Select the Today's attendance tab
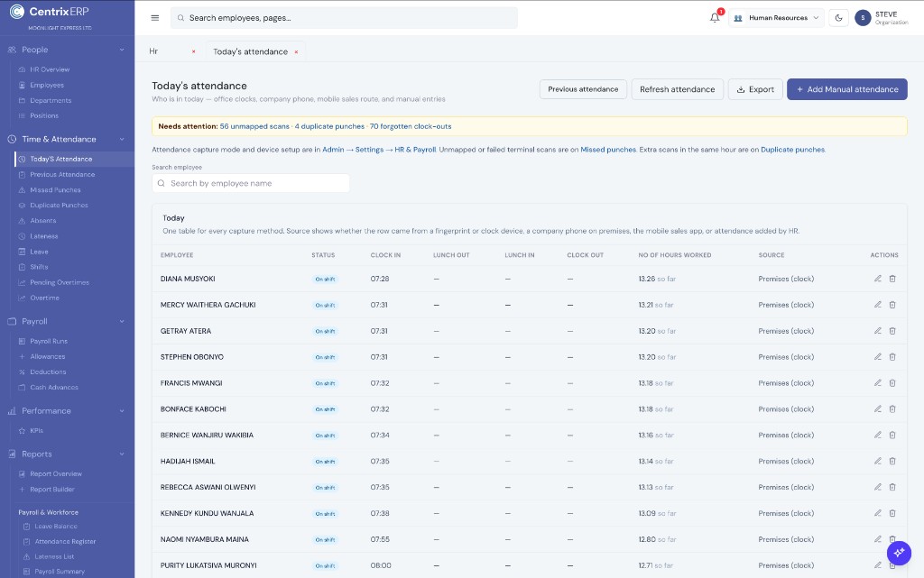 coord(251,51)
